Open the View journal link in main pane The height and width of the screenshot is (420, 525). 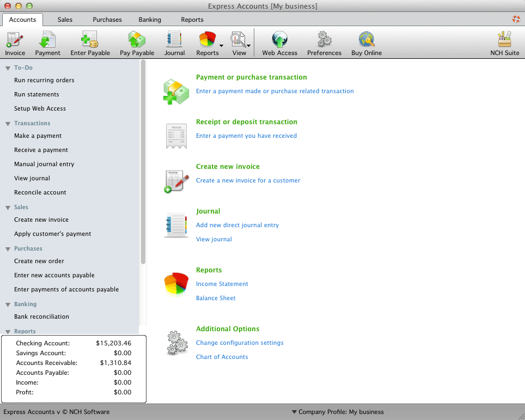(x=213, y=239)
